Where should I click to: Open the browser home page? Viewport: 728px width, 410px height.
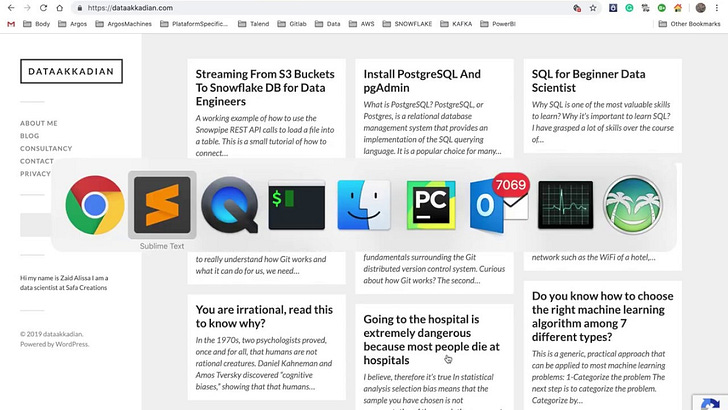59,8
